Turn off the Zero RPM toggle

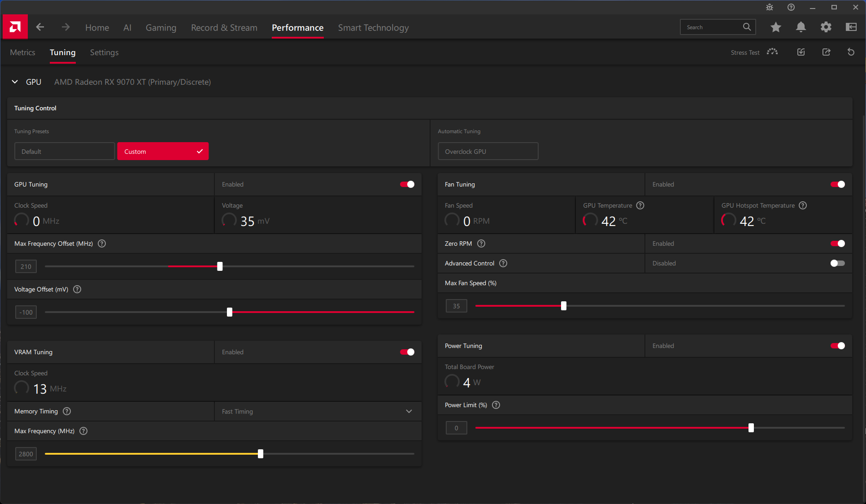click(x=837, y=243)
